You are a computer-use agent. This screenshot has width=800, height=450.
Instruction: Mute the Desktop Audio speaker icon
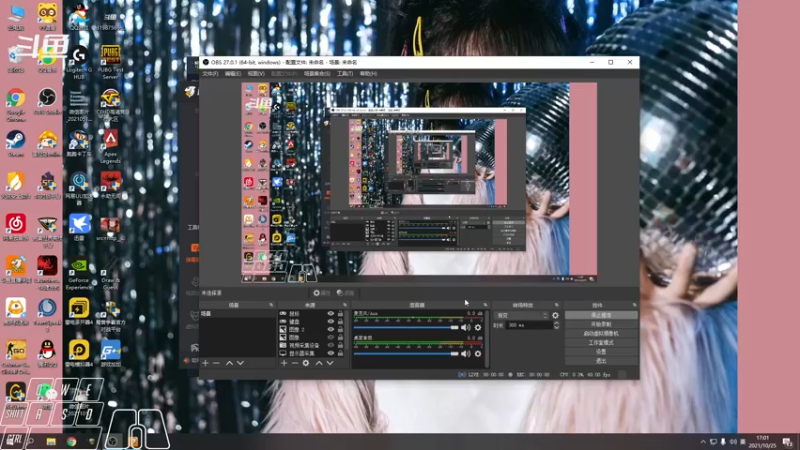click(x=465, y=354)
